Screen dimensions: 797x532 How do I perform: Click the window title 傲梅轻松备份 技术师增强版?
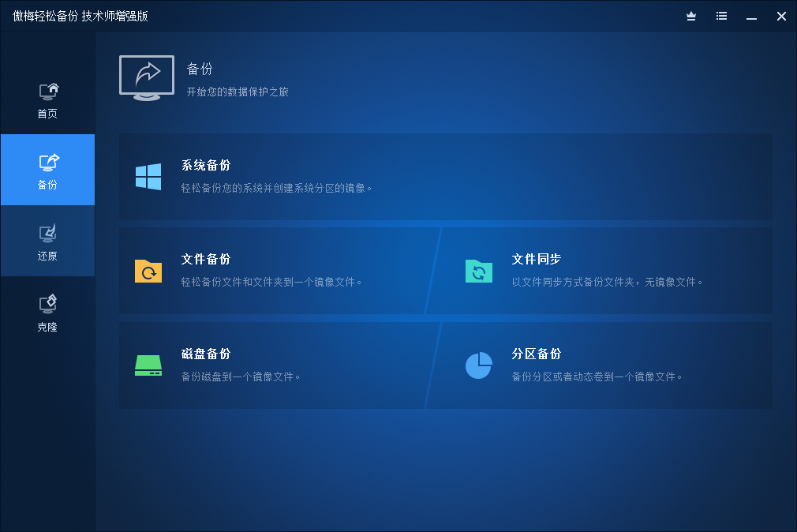point(80,17)
